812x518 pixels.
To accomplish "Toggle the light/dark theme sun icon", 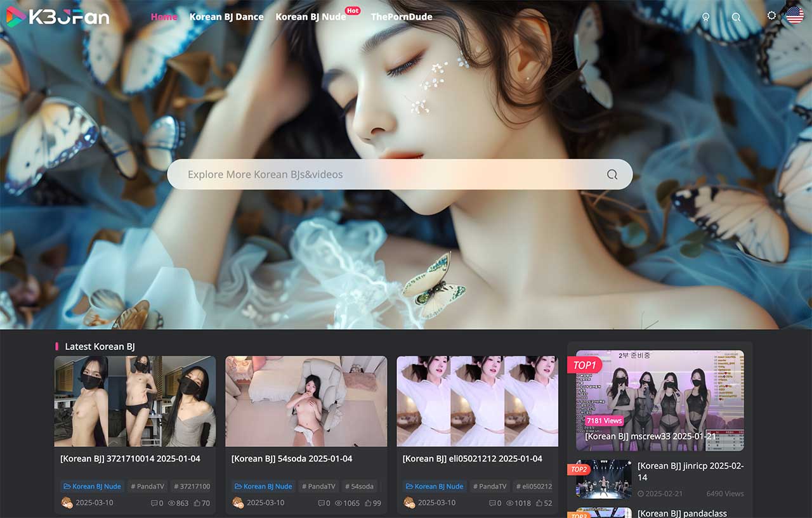I will 771,16.
